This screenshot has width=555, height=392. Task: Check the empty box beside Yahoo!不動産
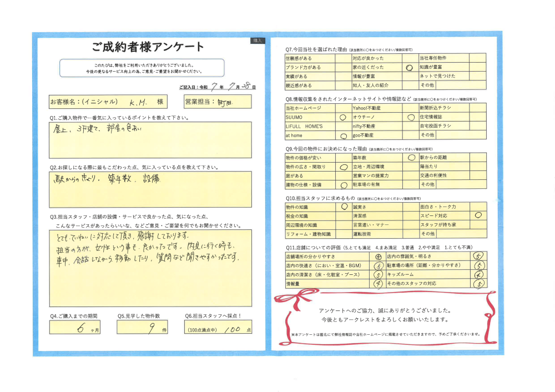click(x=410, y=109)
